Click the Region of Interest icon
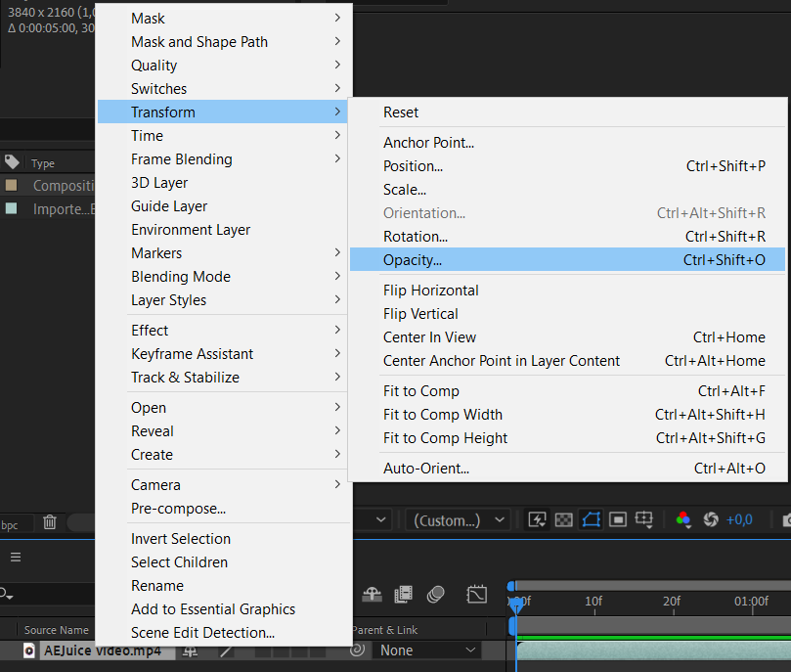791x672 pixels. pyautogui.click(x=617, y=520)
